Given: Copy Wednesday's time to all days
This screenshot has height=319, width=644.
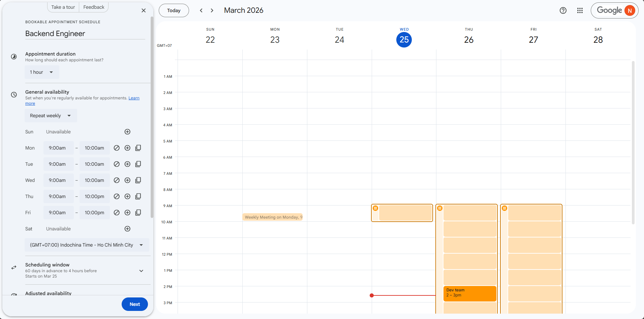Looking at the screenshot, I should [x=138, y=180].
